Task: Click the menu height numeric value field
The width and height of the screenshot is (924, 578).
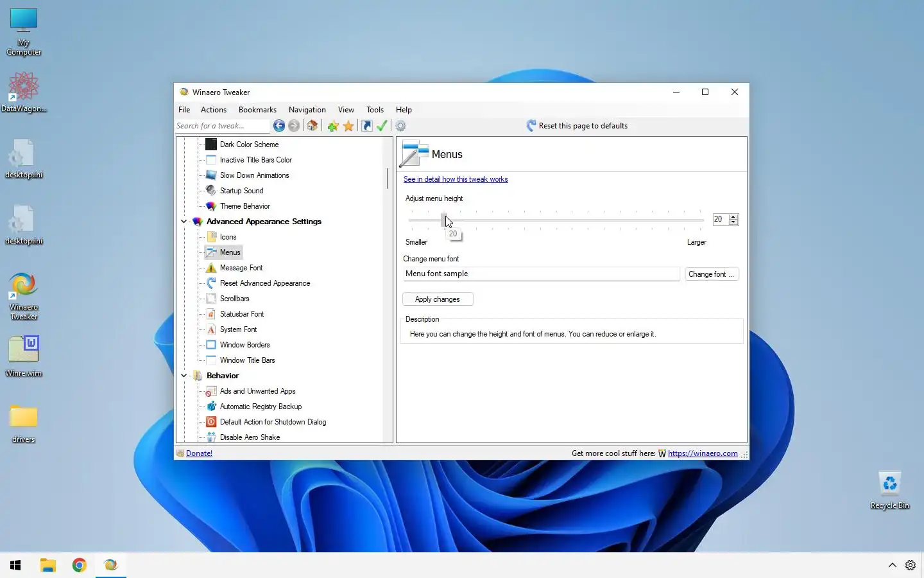Action: coord(721,220)
